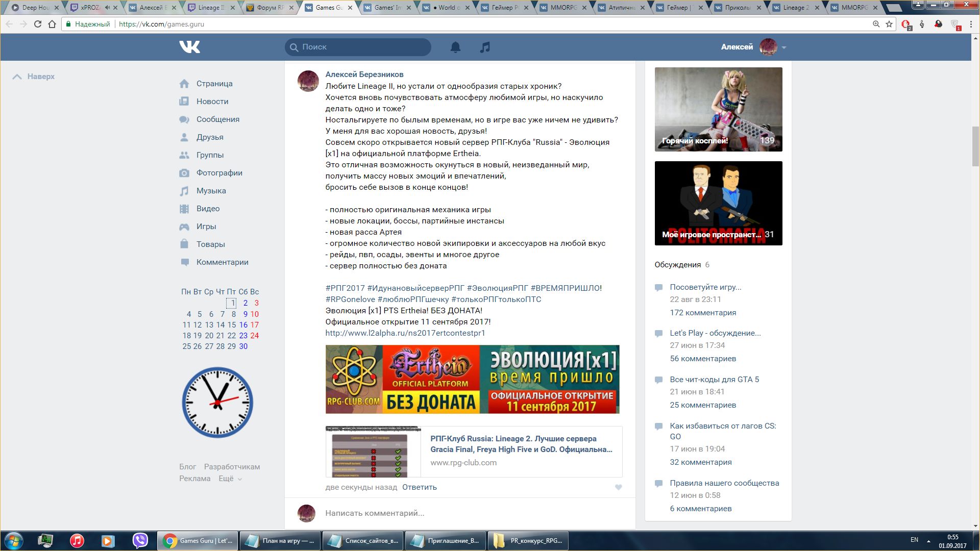Screen dimensions: 980x551
Task: Click the Товары bag icon
Action: click(x=184, y=244)
